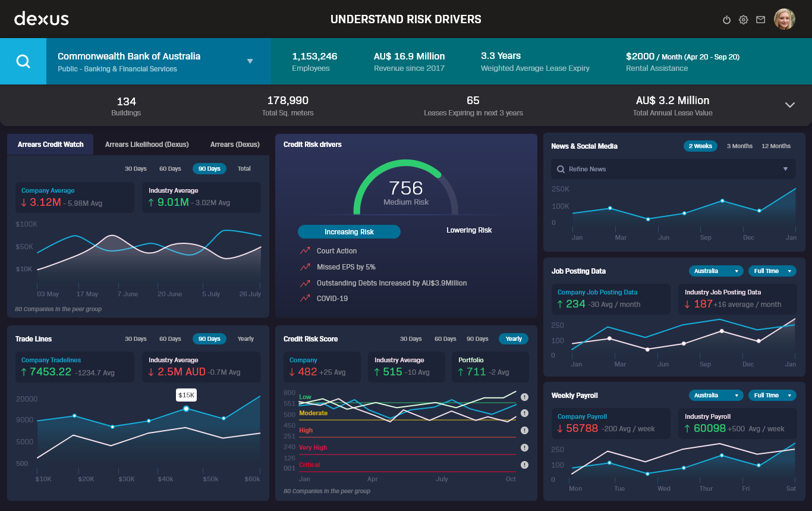Screen dimensions: 812x511
Task: Click Industry Payroll 60098 card
Action: [x=737, y=424]
